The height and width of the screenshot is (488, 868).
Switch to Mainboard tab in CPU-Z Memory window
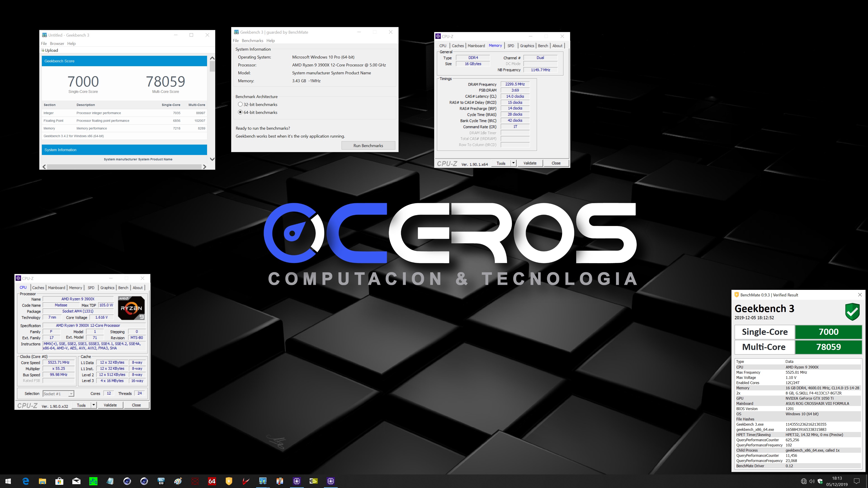click(476, 46)
